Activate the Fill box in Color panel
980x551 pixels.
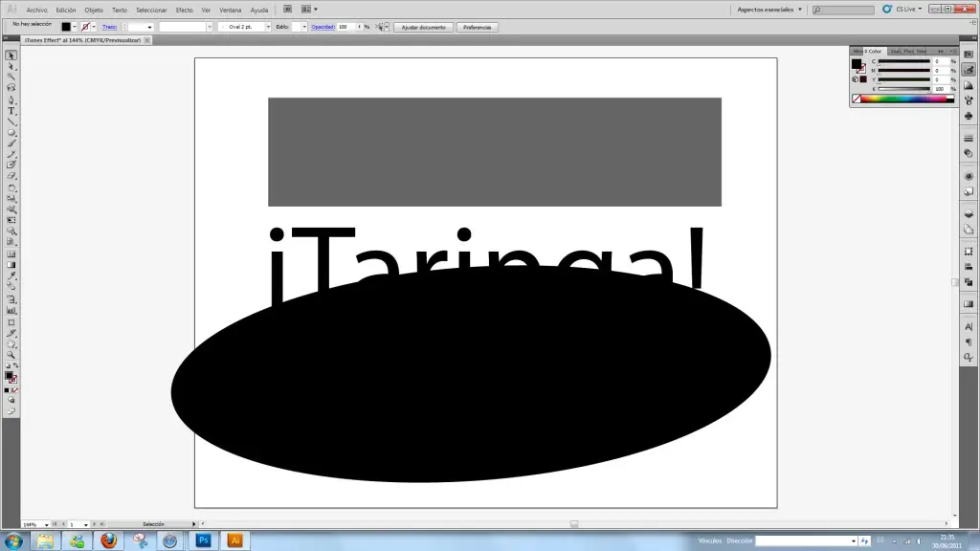(x=857, y=64)
